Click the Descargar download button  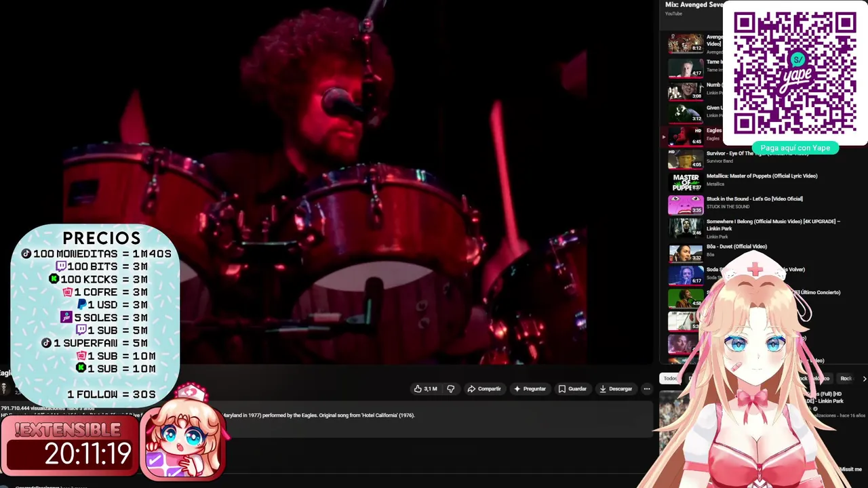click(x=616, y=389)
